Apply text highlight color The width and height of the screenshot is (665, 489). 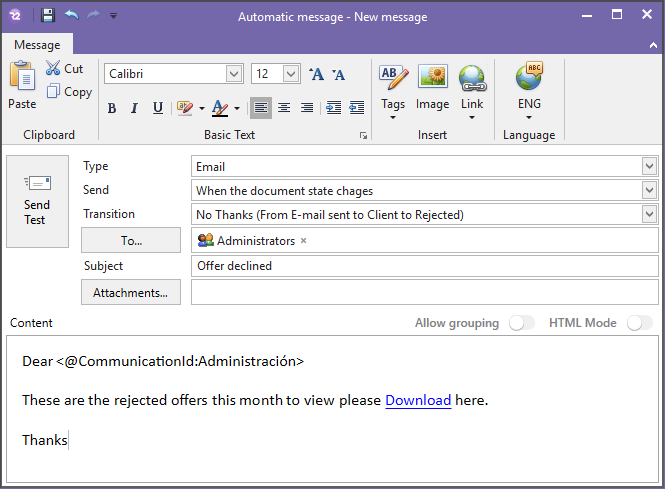(185, 108)
